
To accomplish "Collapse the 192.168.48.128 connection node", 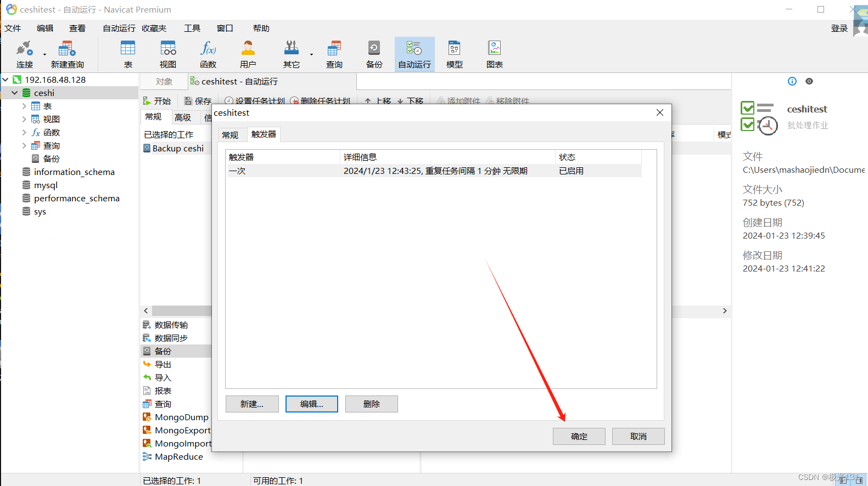I will click(x=5, y=80).
